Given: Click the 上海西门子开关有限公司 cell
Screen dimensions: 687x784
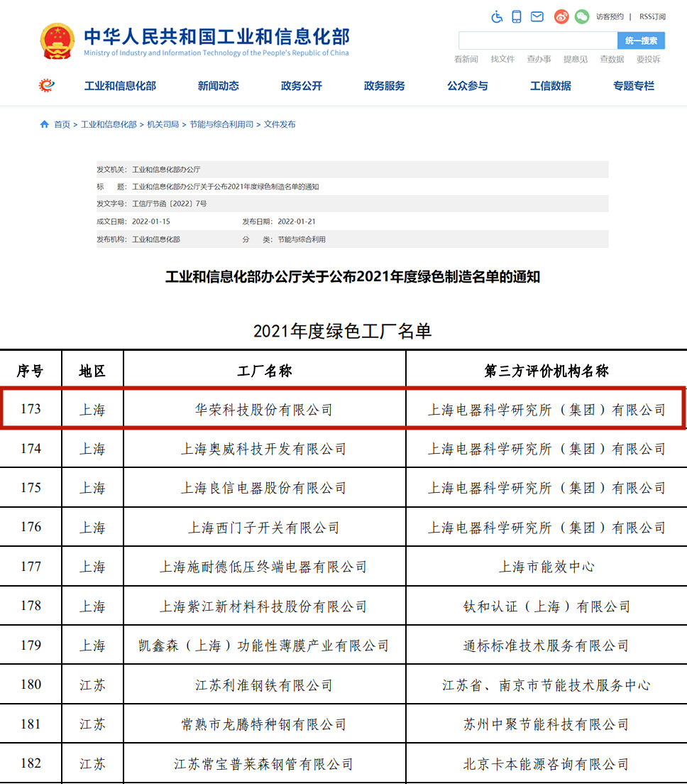Looking at the screenshot, I should [264, 528].
